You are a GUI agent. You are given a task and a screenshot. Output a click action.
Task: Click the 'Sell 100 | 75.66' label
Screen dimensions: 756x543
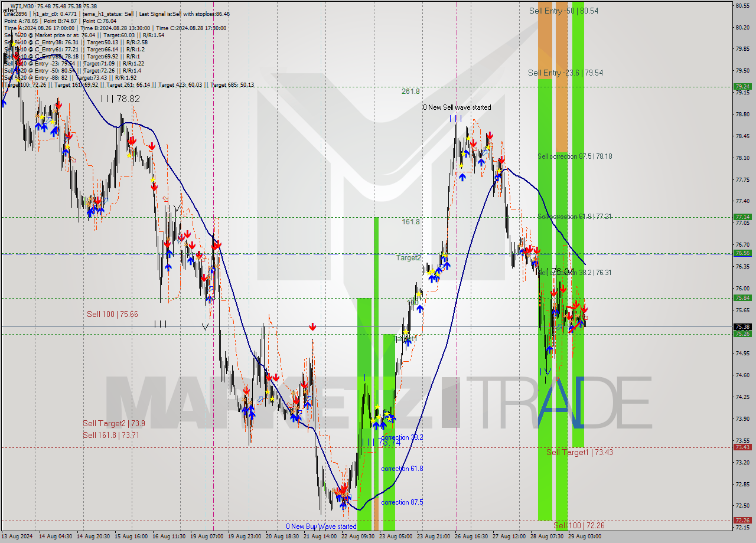112,314
